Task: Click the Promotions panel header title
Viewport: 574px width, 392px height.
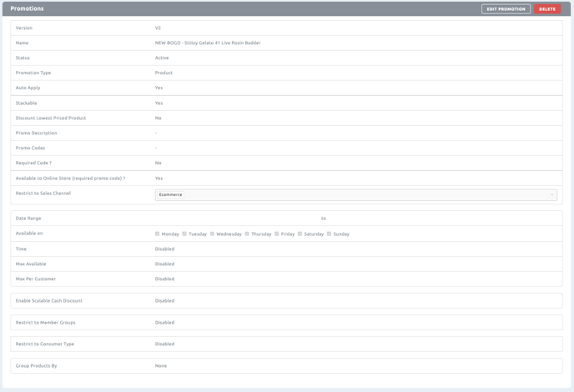Action: [x=27, y=9]
